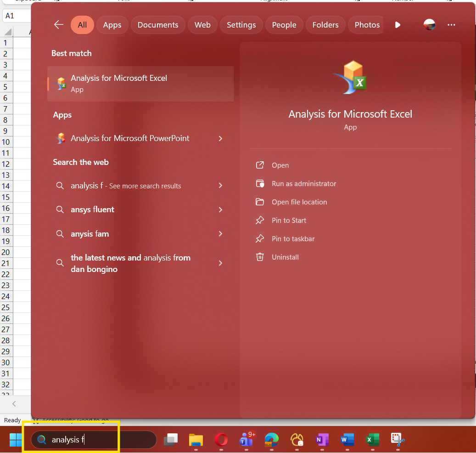Switch to the Documents filter tab
This screenshot has width=476, height=453.
pos(158,25)
